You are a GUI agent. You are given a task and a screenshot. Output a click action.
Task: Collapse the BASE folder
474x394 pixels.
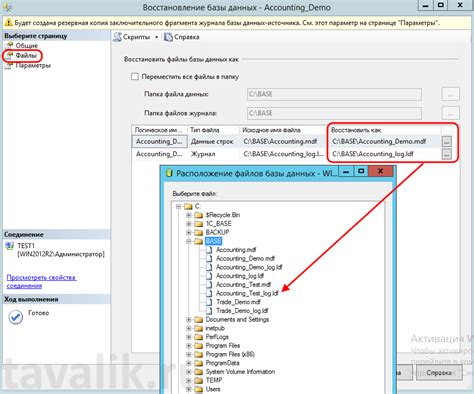tap(189, 241)
